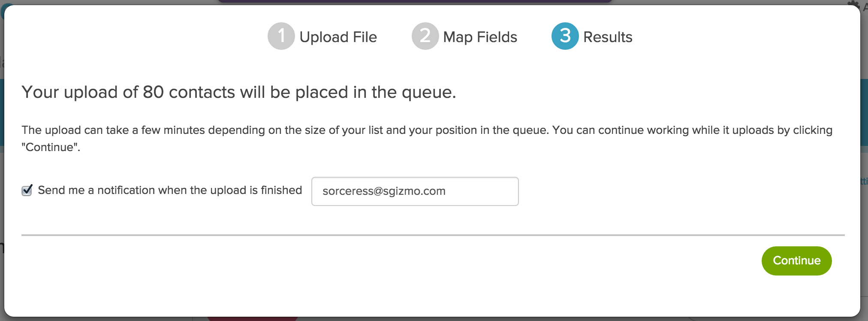Click the 'Send me a notification' label text
The image size is (868, 321).
pos(170,190)
